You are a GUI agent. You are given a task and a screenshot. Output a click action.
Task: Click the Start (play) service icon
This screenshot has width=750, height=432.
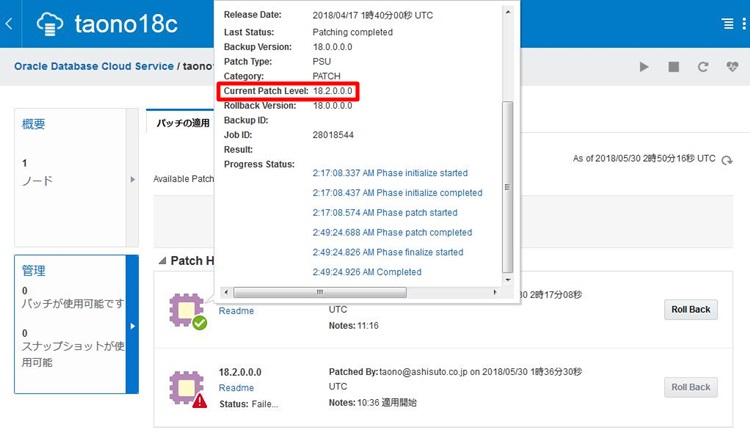tap(645, 67)
